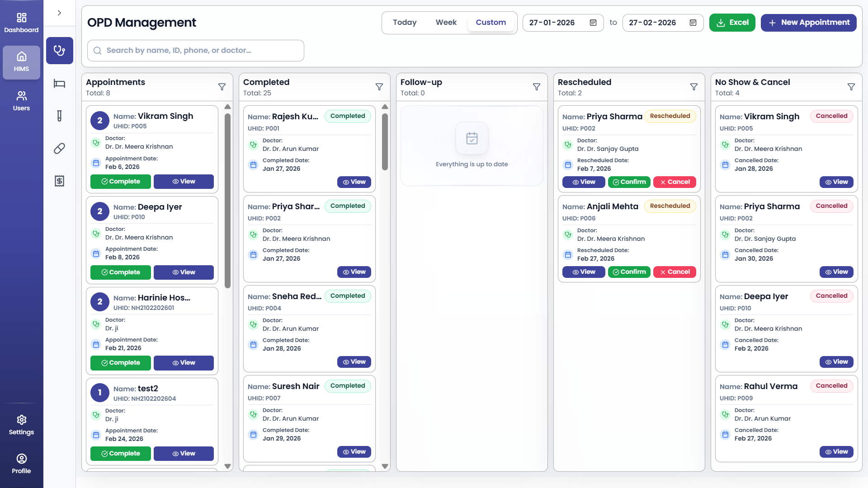
Task: Confirm Priya Sharma's rescheduled appointment
Action: click(x=629, y=182)
